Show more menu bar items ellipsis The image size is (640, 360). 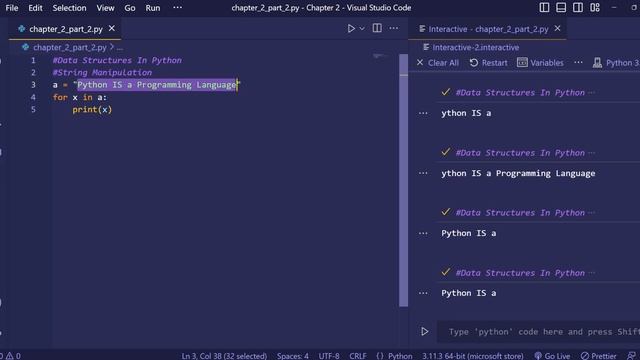(178, 7)
